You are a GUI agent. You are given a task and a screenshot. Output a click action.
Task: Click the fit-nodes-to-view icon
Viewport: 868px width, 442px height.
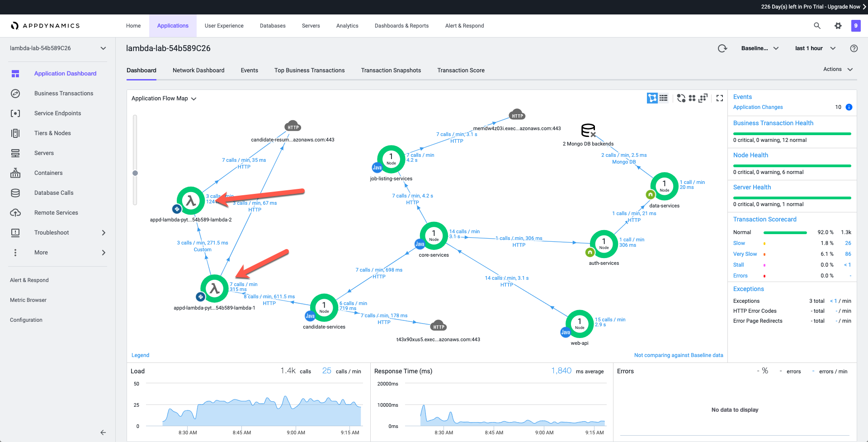coord(703,98)
